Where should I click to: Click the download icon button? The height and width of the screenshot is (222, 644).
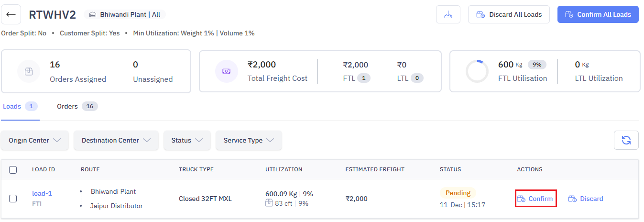pyautogui.click(x=448, y=14)
